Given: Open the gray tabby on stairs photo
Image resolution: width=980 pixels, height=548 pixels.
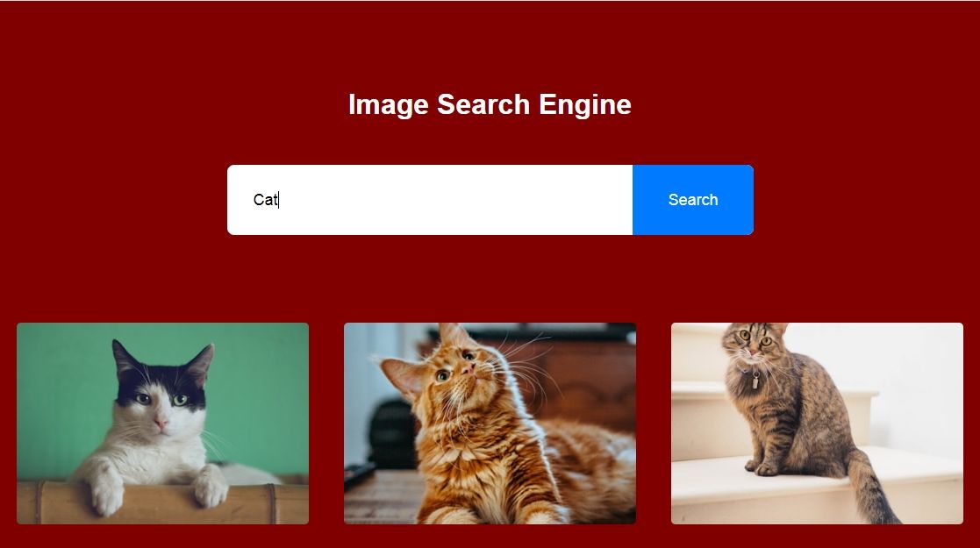Looking at the screenshot, I should tap(817, 423).
